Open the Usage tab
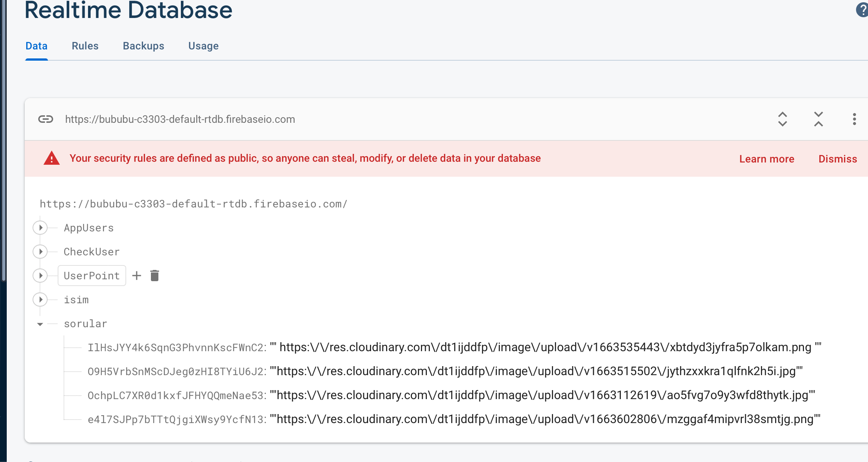The image size is (868, 462). (203, 46)
